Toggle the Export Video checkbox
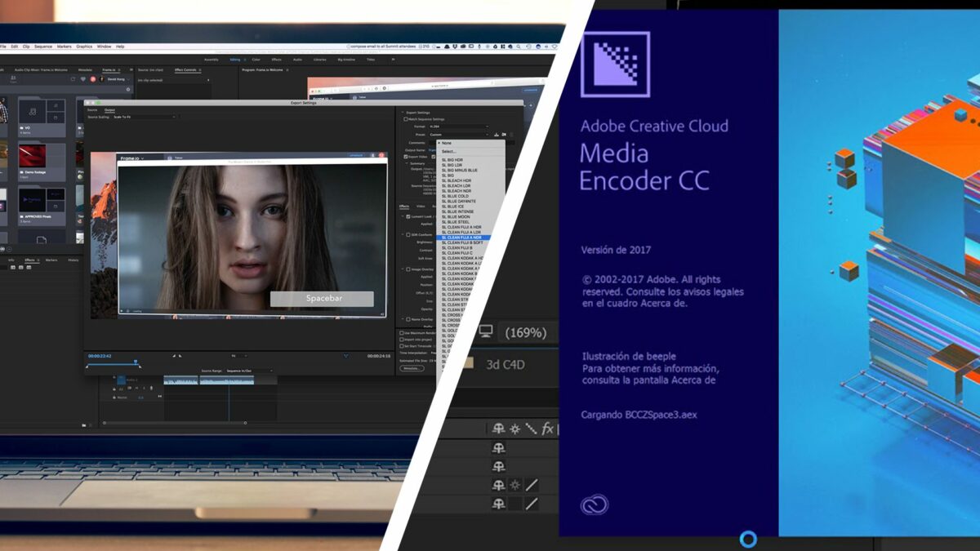Image resolution: width=980 pixels, height=551 pixels. click(x=406, y=157)
